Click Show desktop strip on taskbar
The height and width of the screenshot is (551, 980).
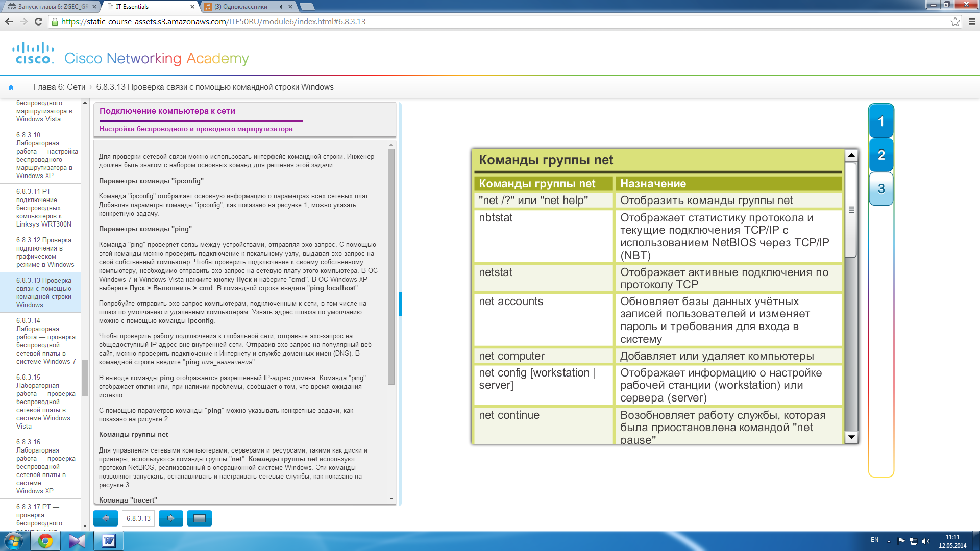click(976, 541)
